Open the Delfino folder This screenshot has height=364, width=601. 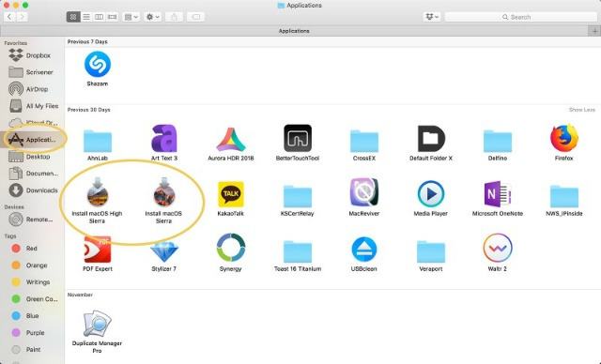click(x=498, y=141)
